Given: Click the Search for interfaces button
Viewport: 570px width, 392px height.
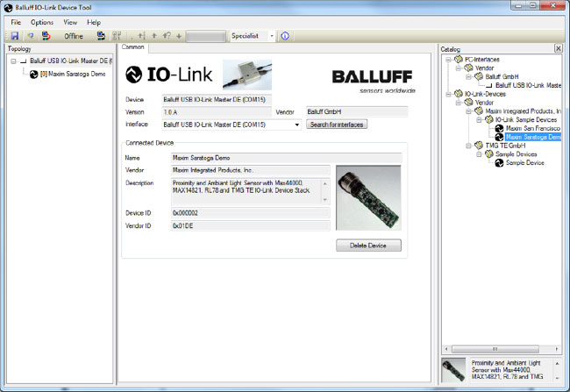Looking at the screenshot, I should tap(337, 125).
